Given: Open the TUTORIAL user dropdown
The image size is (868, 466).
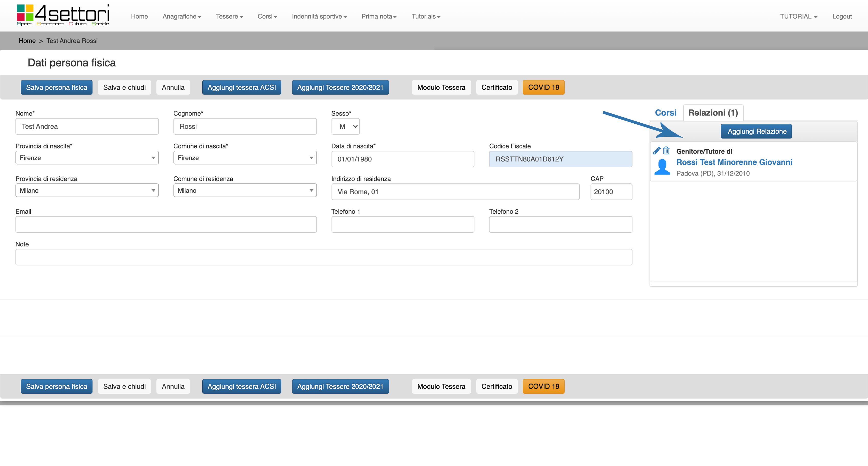Looking at the screenshot, I should 798,17.
